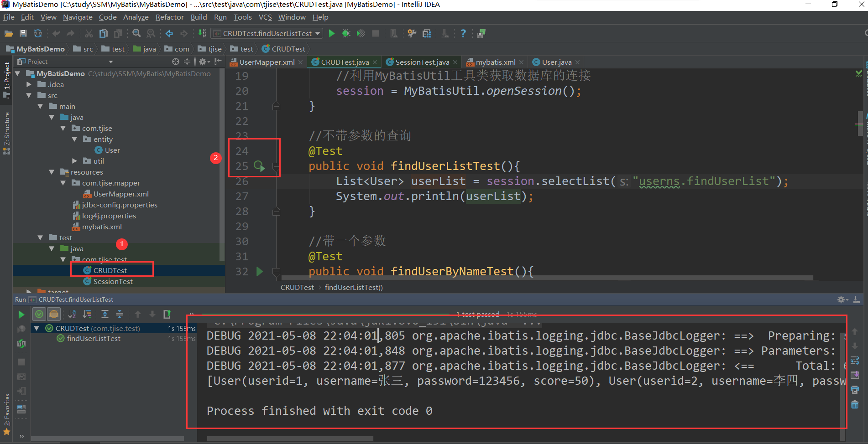Open the run configuration dropdown CRUDTest.findUserListTest

[x=267, y=33]
